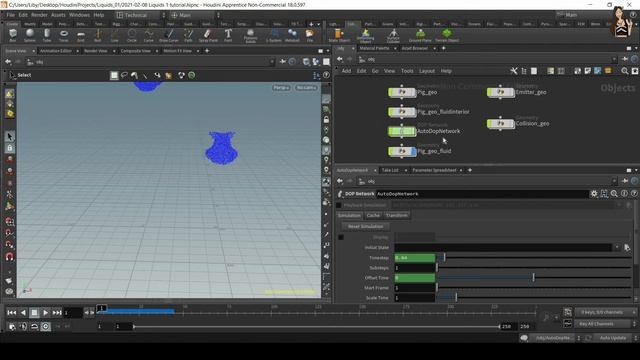Open the Technical desktop dropdown
This screenshot has height=360, width=640.
pyautogui.click(x=141, y=15)
